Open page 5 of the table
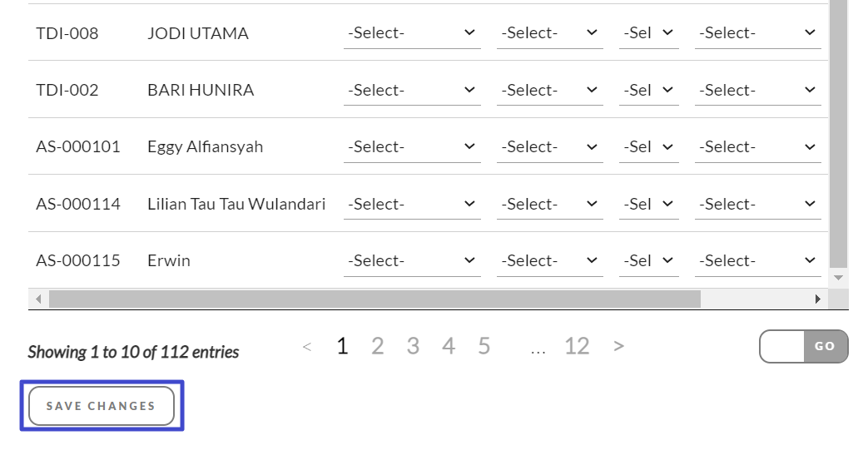 [484, 346]
